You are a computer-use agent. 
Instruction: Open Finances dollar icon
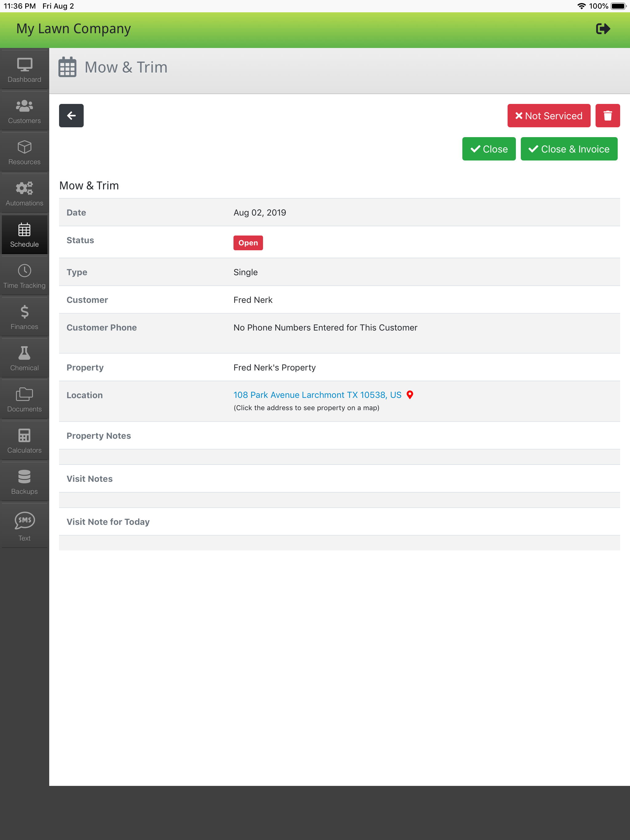pos(24,317)
